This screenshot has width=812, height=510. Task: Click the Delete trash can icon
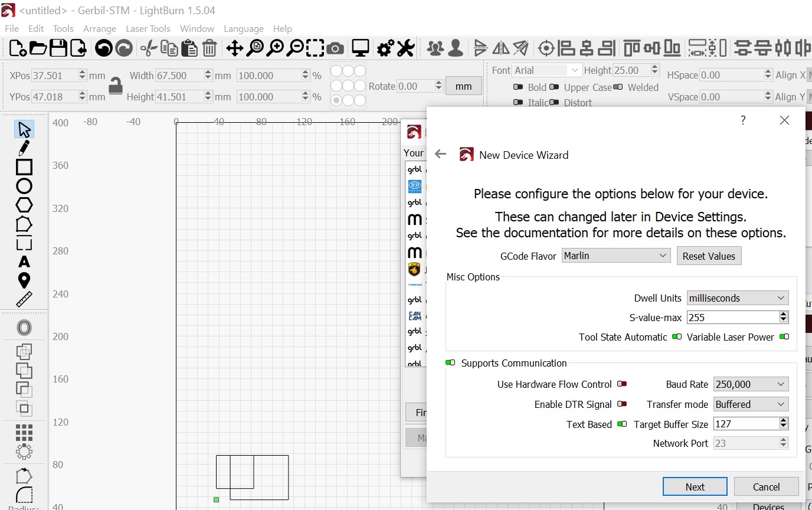[209, 48]
